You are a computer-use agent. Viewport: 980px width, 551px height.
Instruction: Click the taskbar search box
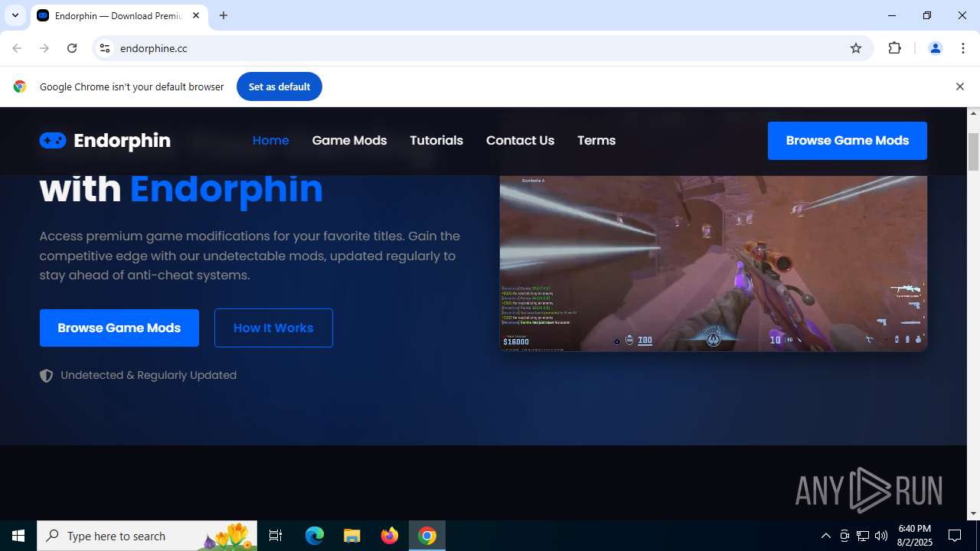tap(147, 536)
